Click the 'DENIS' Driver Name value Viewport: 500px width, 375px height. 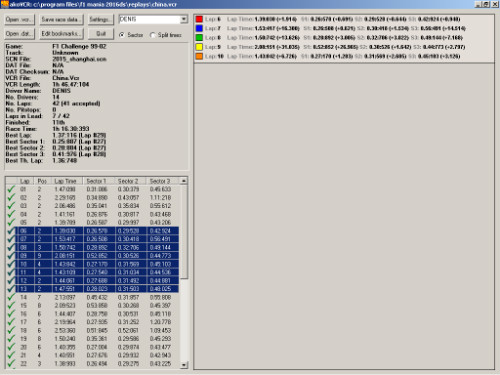pyautogui.click(x=61, y=91)
